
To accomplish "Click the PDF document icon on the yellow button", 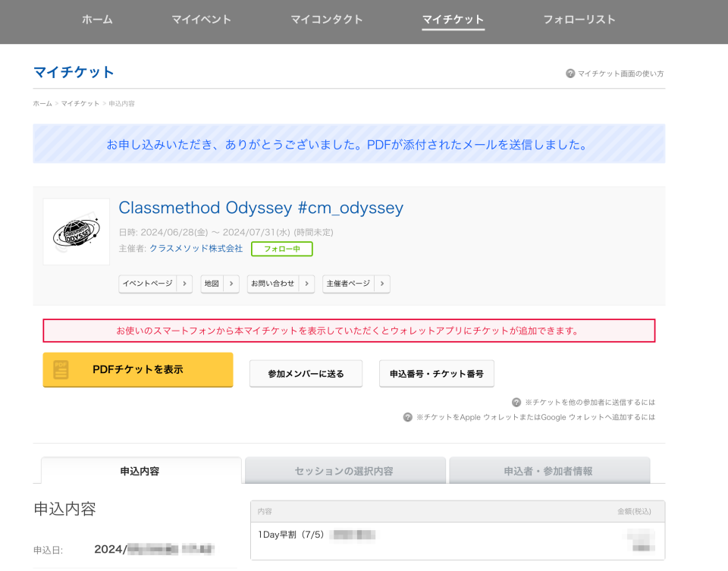I will point(59,370).
